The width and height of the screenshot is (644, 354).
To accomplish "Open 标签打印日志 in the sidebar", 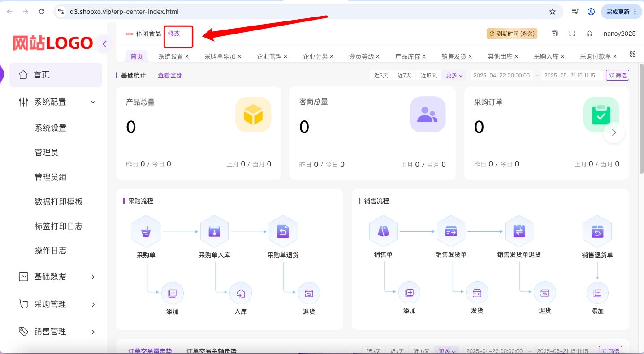I will (59, 226).
